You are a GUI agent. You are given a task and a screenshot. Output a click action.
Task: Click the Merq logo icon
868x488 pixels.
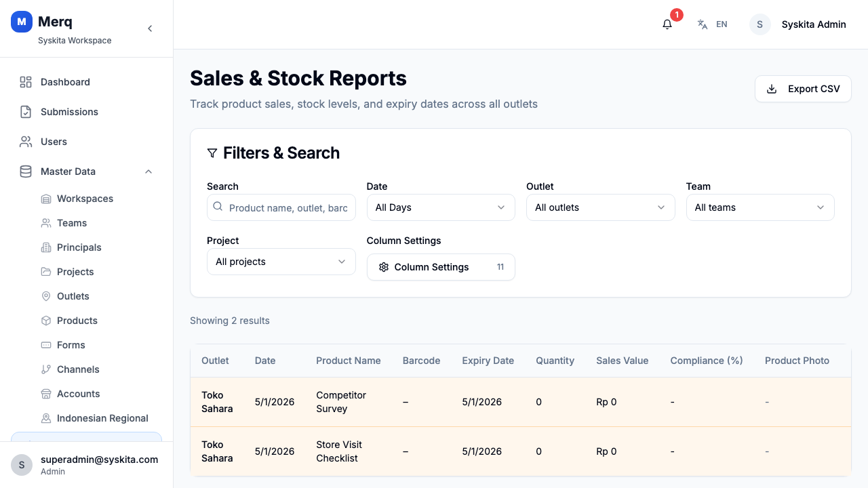[22, 22]
